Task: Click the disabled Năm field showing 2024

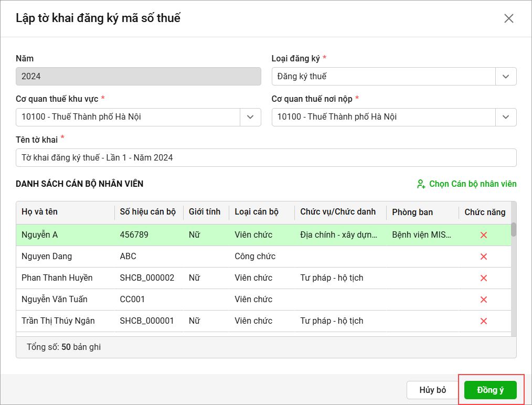Action: click(139, 77)
